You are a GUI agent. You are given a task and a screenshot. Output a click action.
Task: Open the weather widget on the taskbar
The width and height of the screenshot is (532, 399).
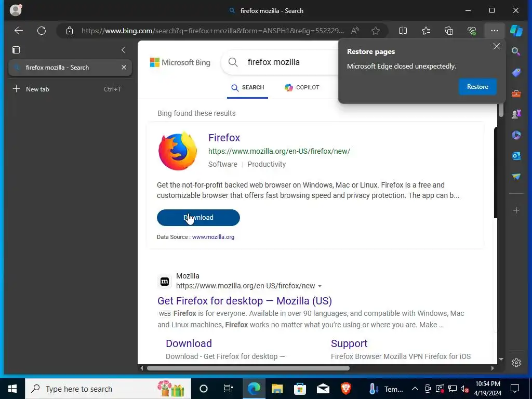tap(386, 389)
